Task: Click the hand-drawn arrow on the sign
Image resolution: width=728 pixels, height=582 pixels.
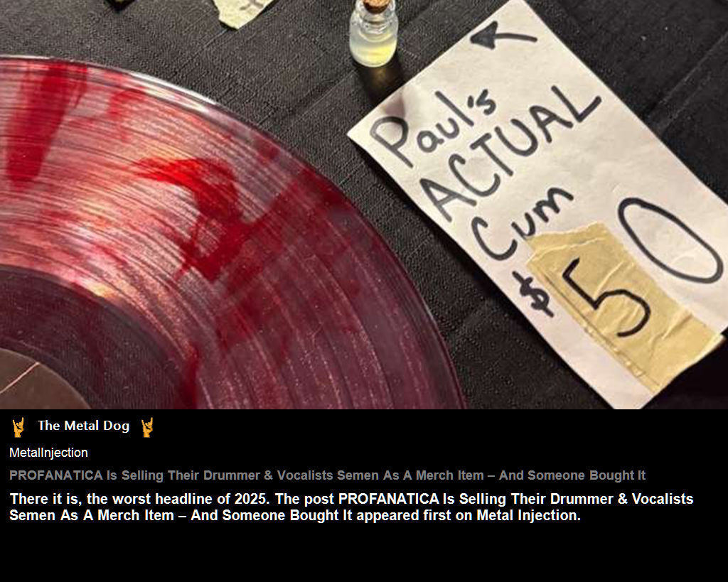Action: click(503, 36)
